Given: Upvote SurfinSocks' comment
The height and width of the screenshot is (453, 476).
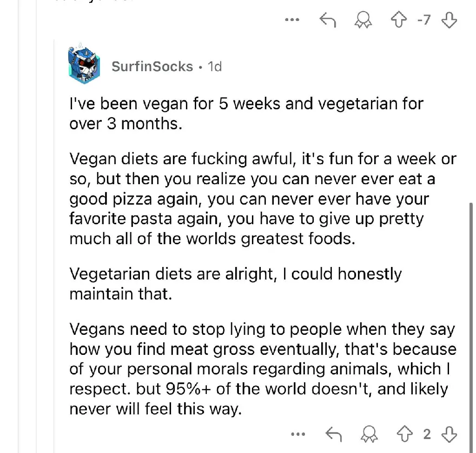Looking at the screenshot, I should click(405, 434).
